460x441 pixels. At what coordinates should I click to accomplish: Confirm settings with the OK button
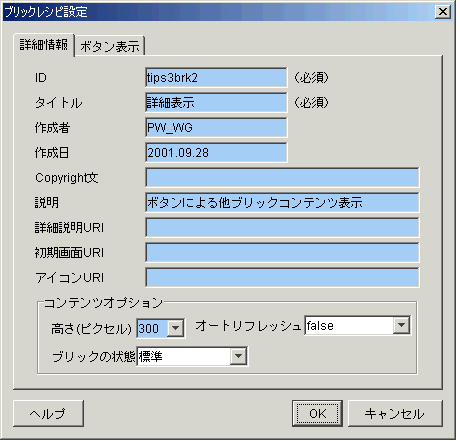(317, 414)
